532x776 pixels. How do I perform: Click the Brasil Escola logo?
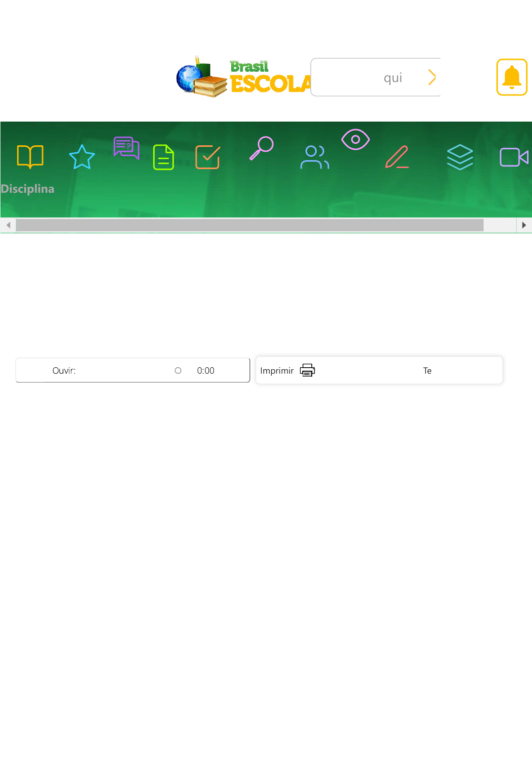[x=243, y=77]
